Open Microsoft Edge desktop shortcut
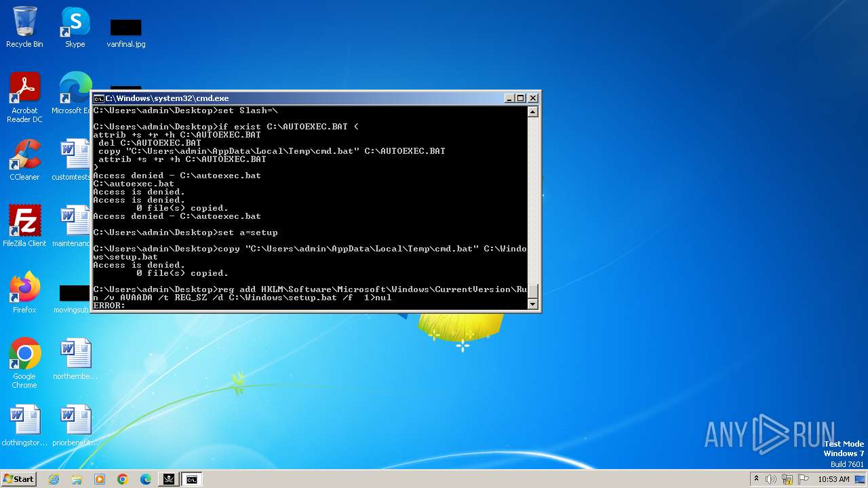The width and height of the screenshot is (868, 488). (75, 94)
